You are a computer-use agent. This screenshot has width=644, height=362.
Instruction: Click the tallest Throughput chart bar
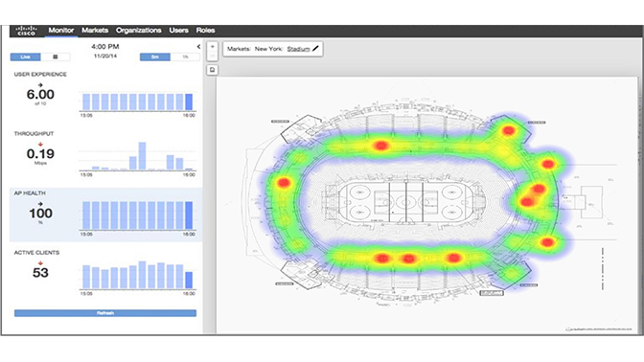click(x=142, y=156)
